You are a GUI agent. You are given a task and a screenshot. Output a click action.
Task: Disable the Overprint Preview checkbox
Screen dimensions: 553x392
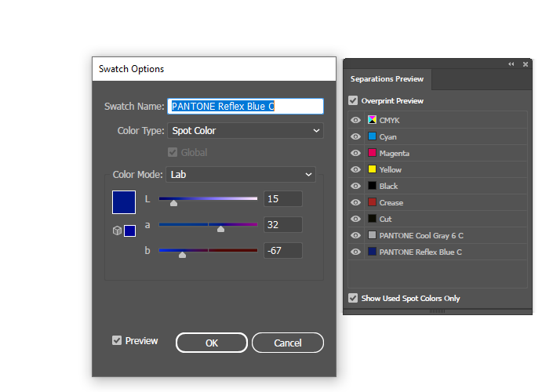[x=353, y=100]
